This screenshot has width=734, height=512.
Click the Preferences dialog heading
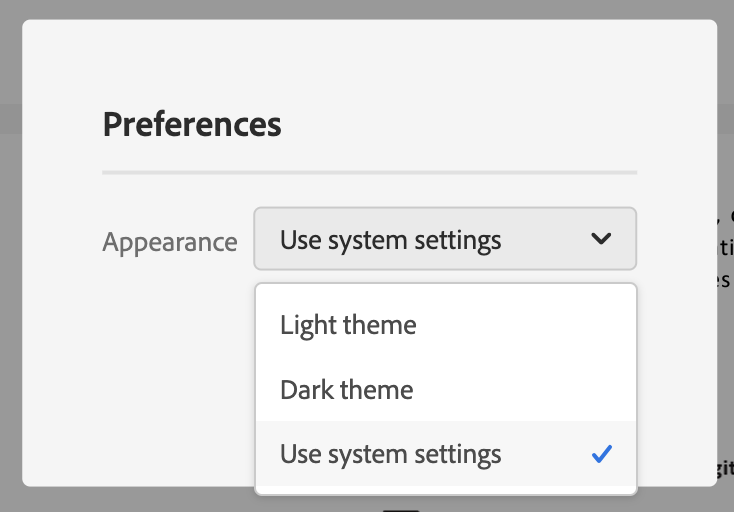coord(192,124)
